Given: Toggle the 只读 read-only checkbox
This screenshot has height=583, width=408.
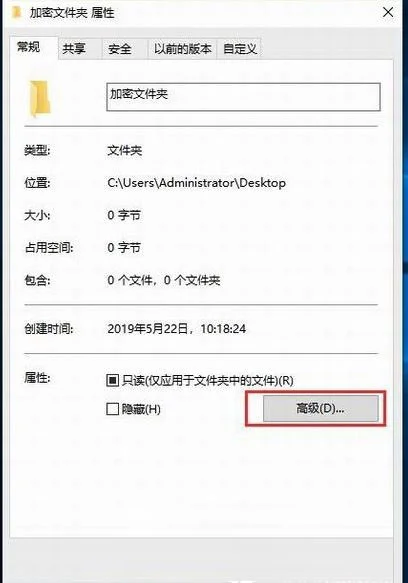Looking at the screenshot, I should tap(112, 380).
